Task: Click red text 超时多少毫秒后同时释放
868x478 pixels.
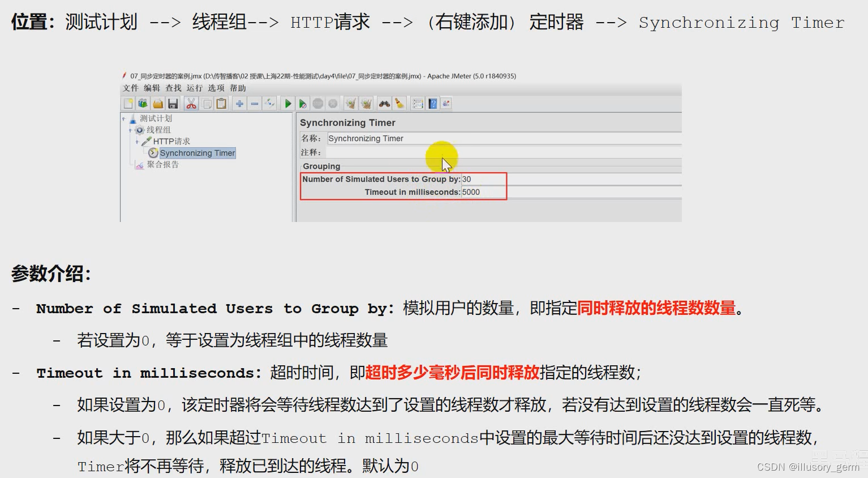Action: tap(453, 373)
